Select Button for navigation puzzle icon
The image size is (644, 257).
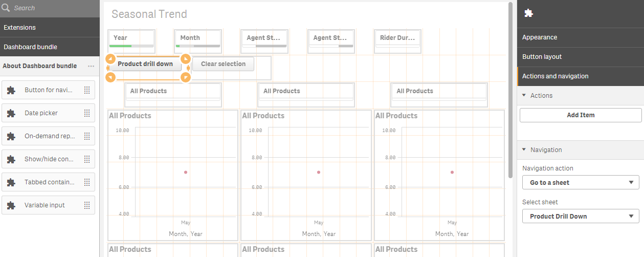(11, 90)
